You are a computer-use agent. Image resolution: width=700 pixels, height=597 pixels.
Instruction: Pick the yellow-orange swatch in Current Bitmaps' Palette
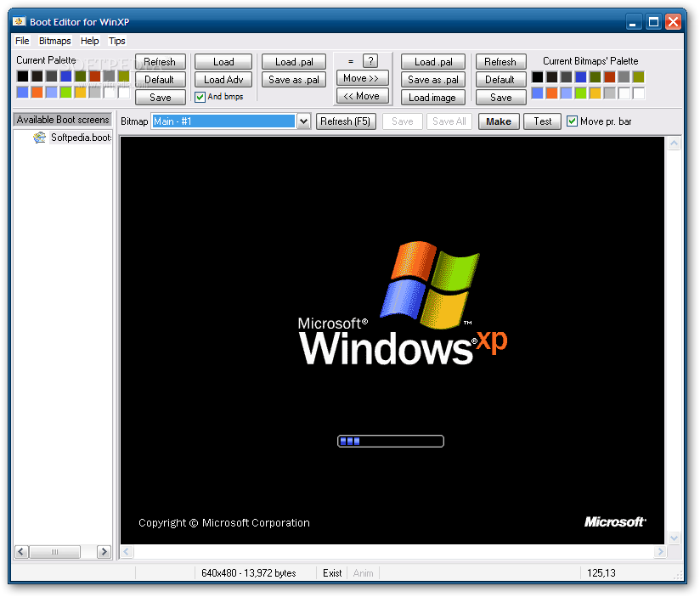[x=596, y=93]
